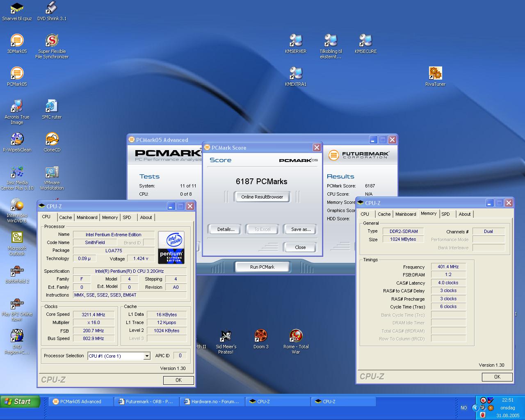Click the NO language indicator in taskbar
This screenshot has width=525, height=420.
coord(464,408)
